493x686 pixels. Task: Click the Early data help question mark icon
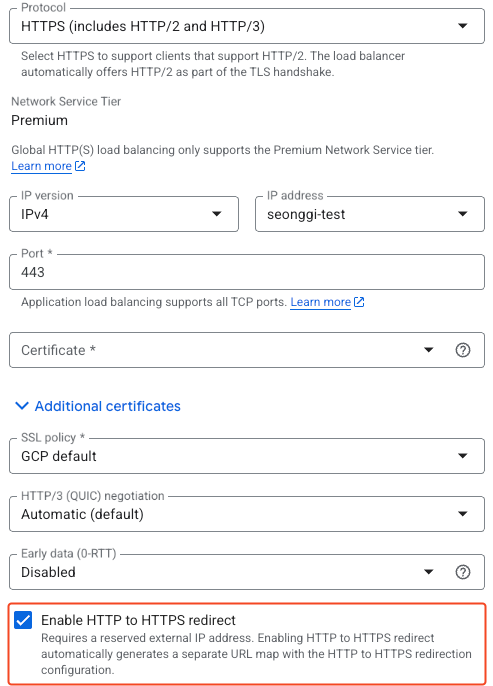[x=462, y=572]
